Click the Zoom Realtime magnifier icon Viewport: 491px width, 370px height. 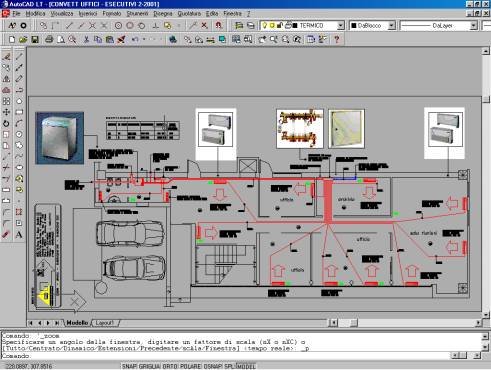[x=274, y=39]
